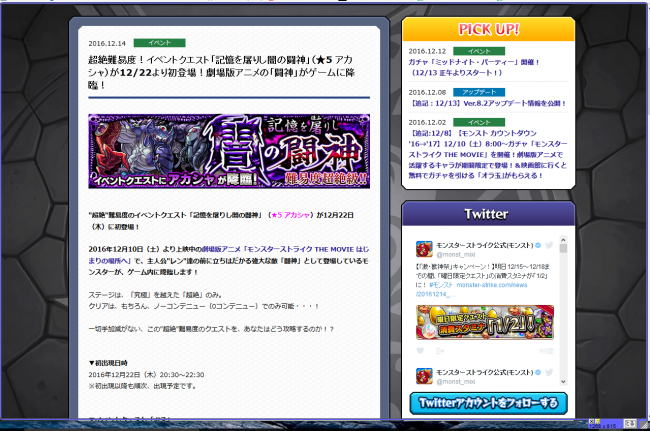Click the @monst_mixi handle on the first tweet
This screenshot has height=431, width=650.
click(x=456, y=254)
